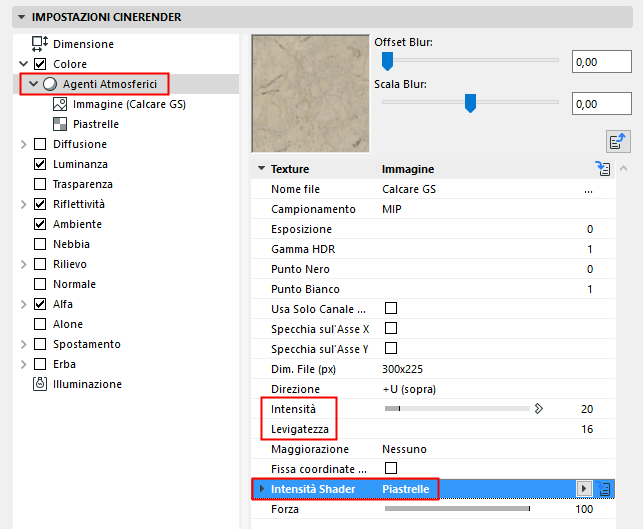Select the Dimensione icon in the channel list
Viewport: 643px width, 529px height.
click(x=40, y=44)
